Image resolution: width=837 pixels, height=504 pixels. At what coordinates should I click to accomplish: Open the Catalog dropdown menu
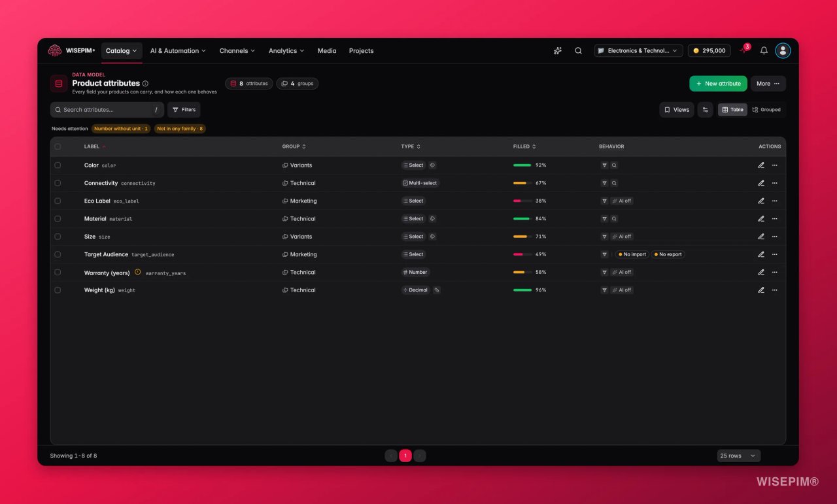pos(122,51)
